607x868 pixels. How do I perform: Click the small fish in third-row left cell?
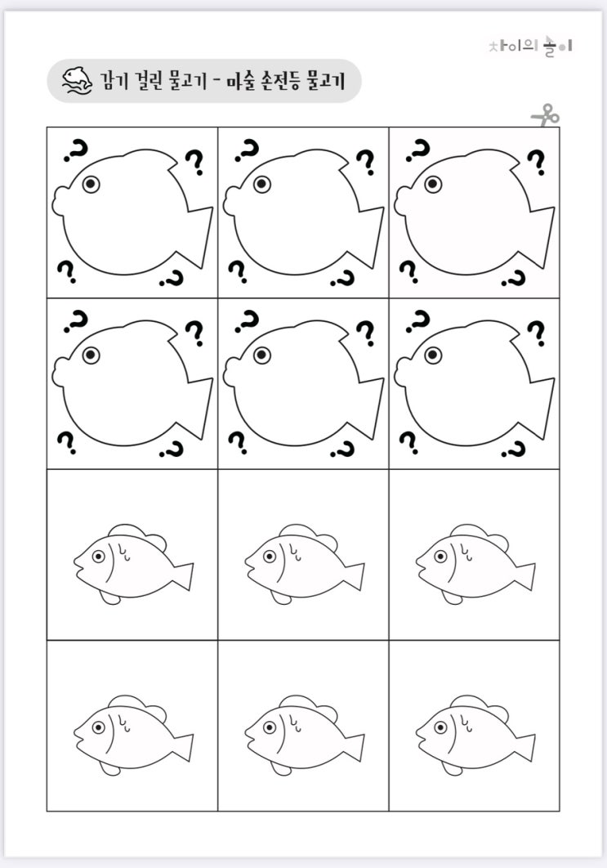pos(133,563)
